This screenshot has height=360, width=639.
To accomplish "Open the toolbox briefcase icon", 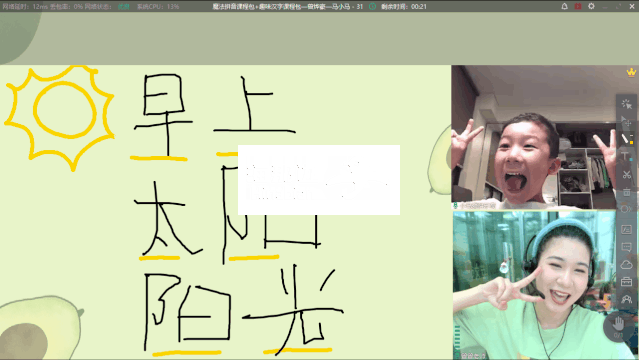I will coord(626,282).
